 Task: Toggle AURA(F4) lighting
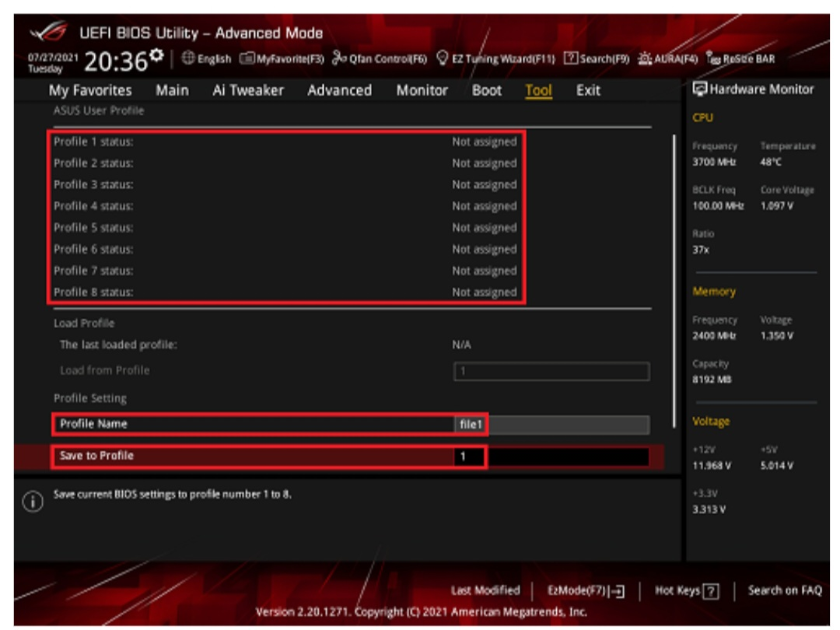667,58
